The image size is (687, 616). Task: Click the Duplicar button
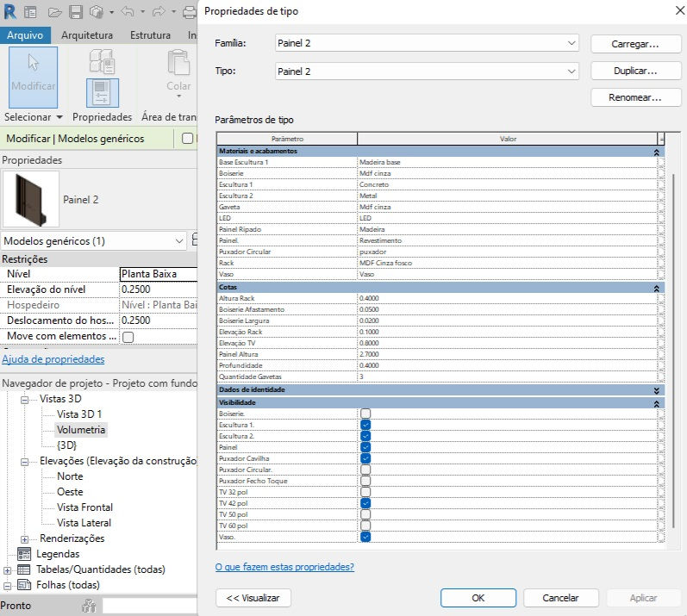pos(635,71)
